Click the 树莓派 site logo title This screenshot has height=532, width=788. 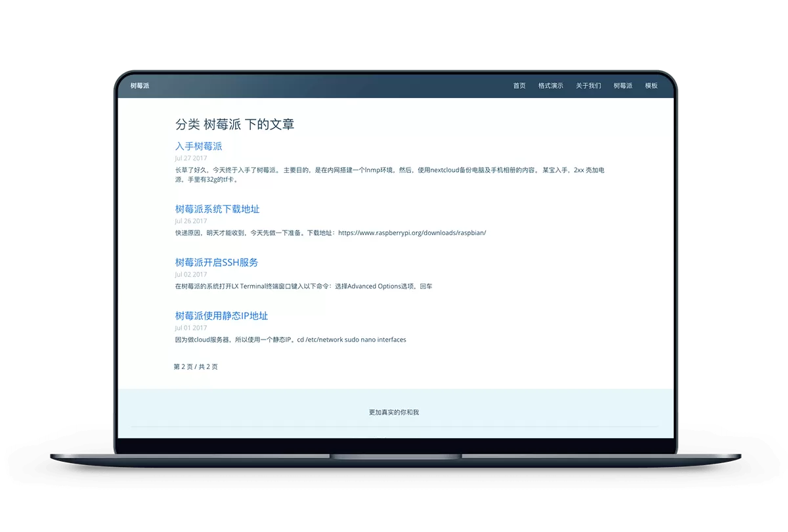click(x=140, y=86)
